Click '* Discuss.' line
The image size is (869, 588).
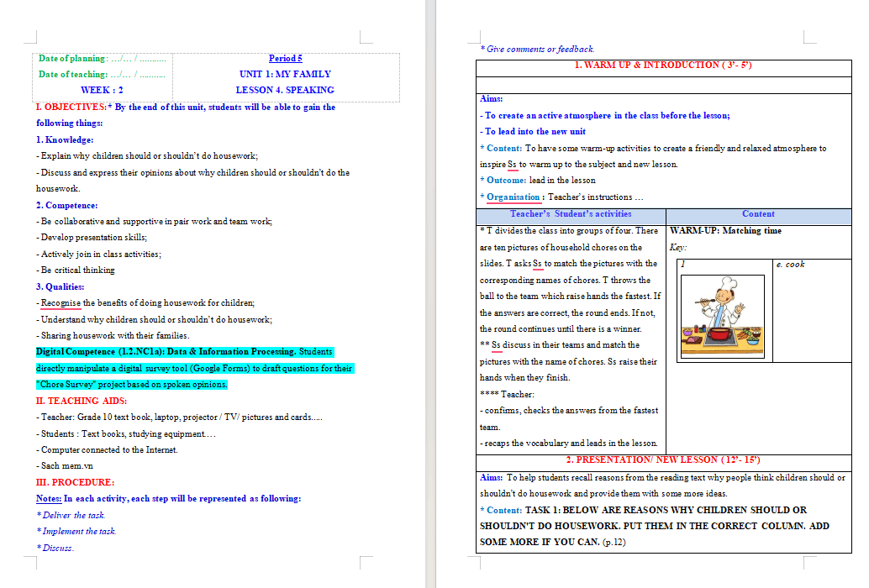click(x=55, y=548)
